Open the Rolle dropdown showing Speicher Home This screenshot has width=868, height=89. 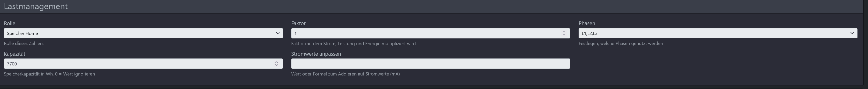143,33
